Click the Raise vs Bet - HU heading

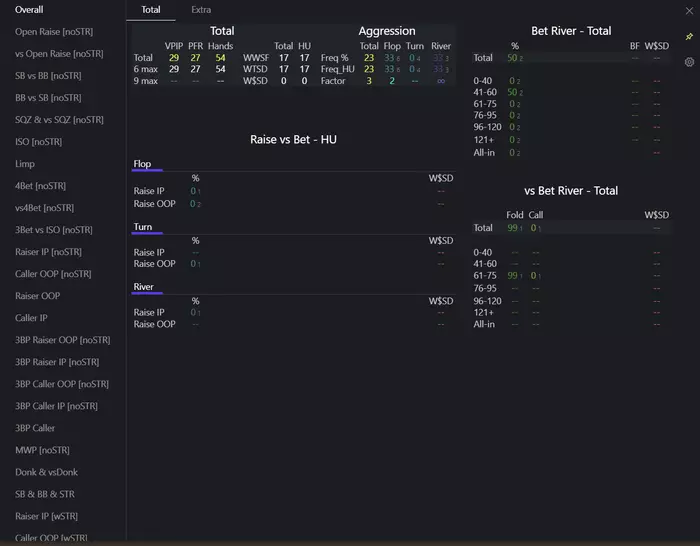pyautogui.click(x=293, y=140)
